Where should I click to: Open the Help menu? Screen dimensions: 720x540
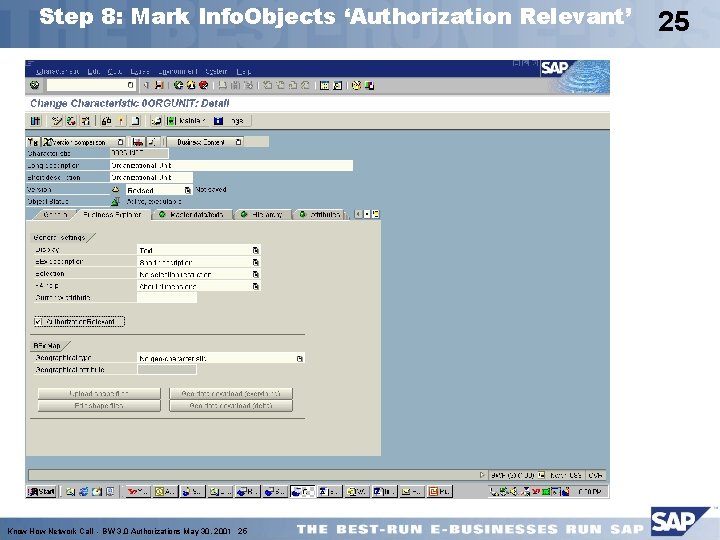coord(243,72)
